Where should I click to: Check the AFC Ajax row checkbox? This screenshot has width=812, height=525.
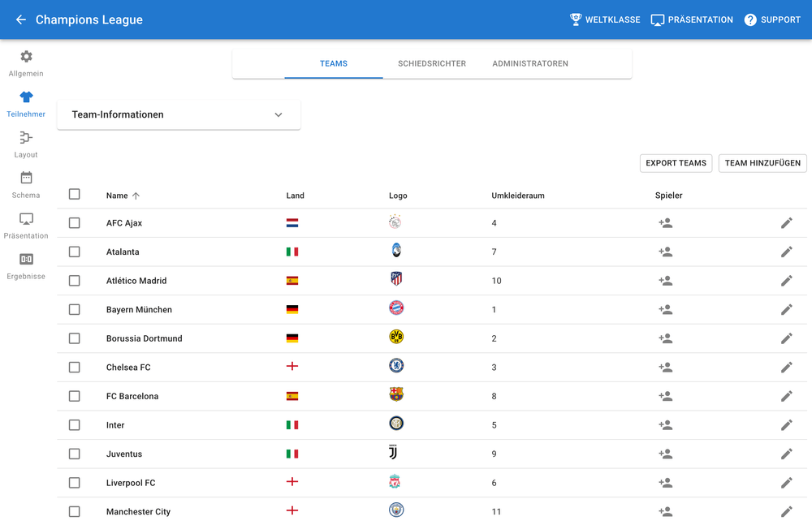pos(75,223)
